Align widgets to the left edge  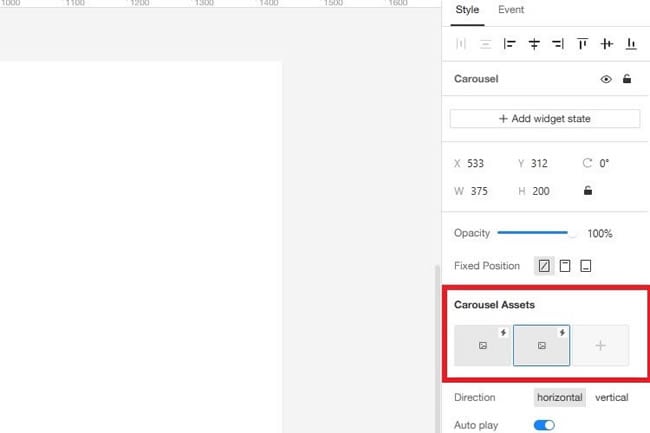point(509,44)
